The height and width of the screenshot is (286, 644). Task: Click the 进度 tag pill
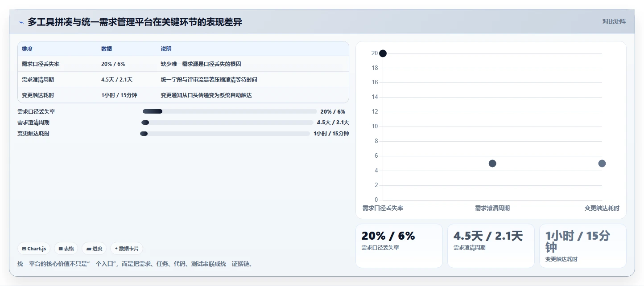tap(94, 249)
